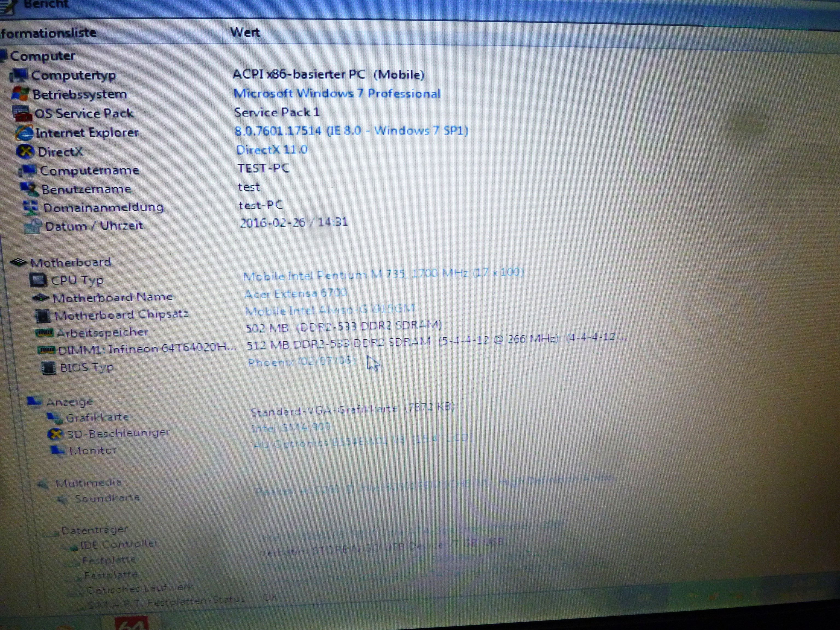840x630 pixels.
Task: Click the Wert column header
Action: point(245,33)
